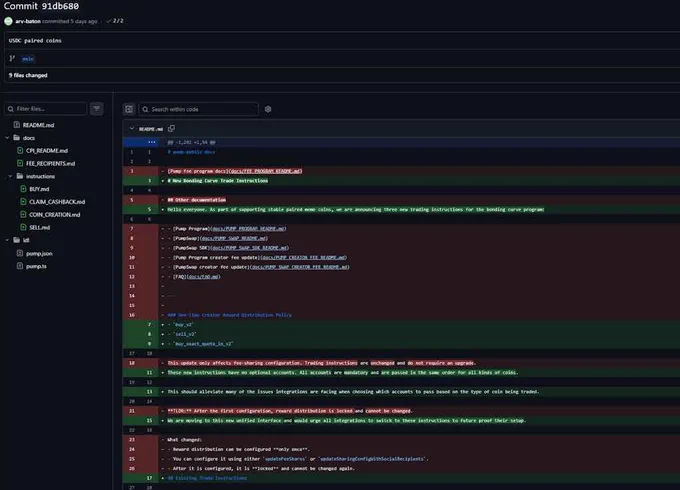Select CLAIM_CASHBACK.md in the file tree
The image size is (680, 490).
coord(57,202)
